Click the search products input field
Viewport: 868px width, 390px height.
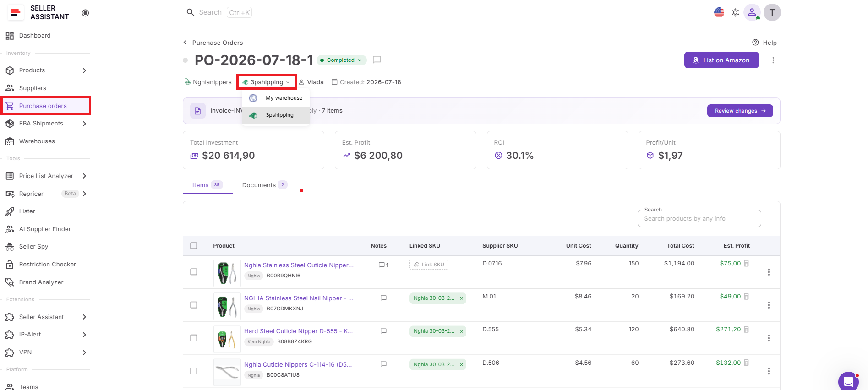(699, 218)
